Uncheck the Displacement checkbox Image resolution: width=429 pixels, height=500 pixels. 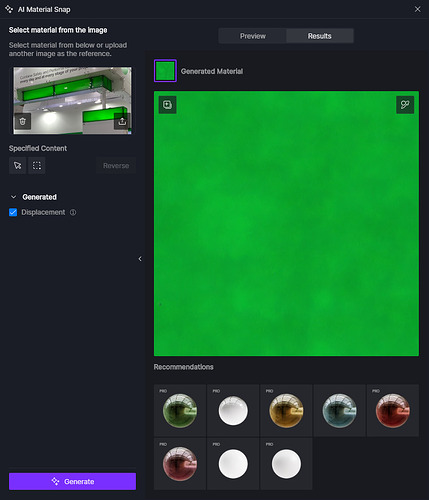point(13,212)
